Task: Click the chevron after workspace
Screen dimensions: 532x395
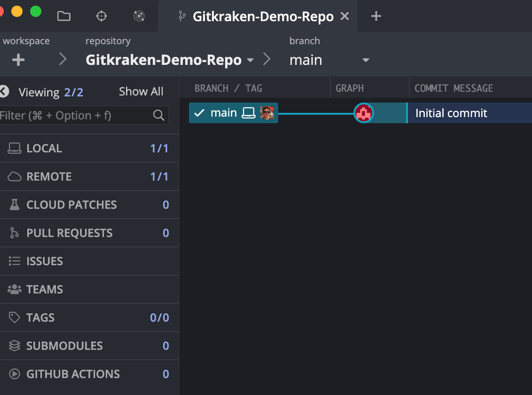Action: point(63,59)
